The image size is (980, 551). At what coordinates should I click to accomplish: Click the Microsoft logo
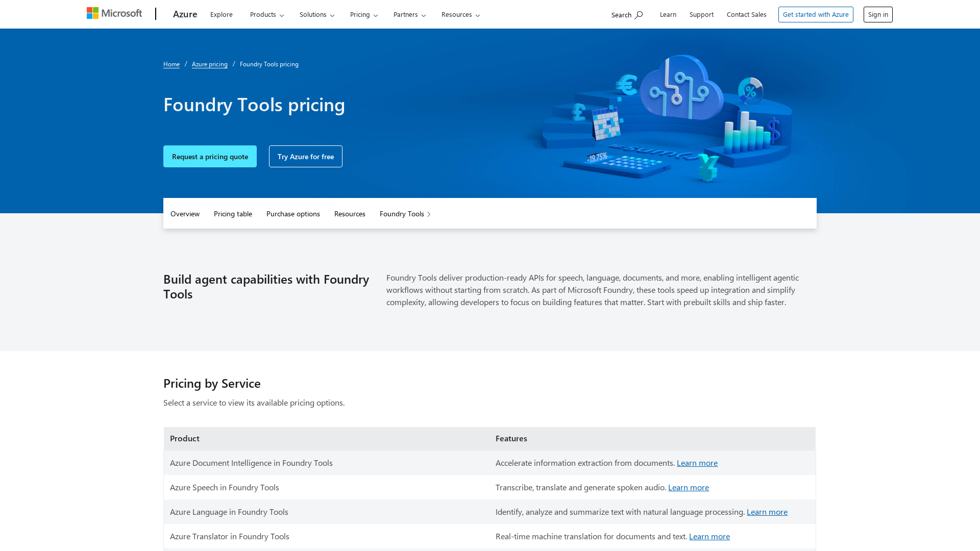tap(114, 13)
